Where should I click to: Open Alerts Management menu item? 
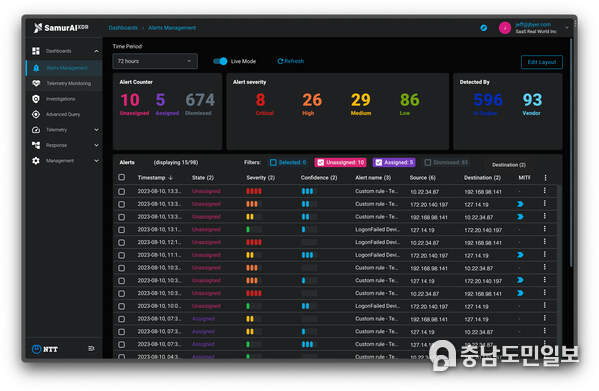tap(64, 68)
